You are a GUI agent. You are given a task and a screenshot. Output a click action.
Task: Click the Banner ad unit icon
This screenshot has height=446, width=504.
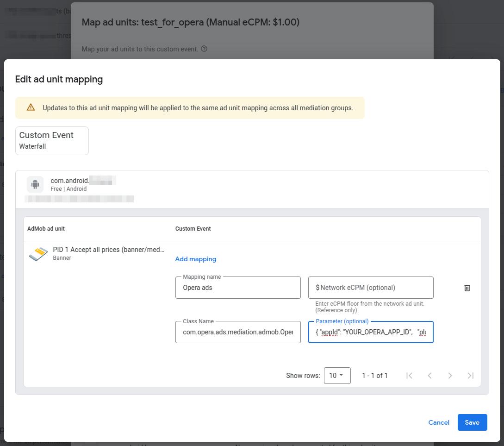38,253
